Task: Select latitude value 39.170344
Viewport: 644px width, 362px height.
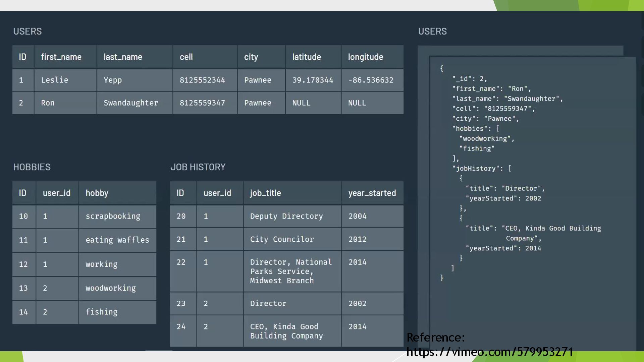Action: (313, 80)
